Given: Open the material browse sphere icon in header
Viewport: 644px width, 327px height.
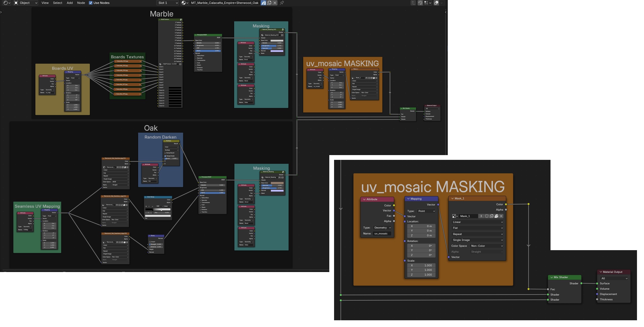Looking at the screenshot, I should [184, 3].
